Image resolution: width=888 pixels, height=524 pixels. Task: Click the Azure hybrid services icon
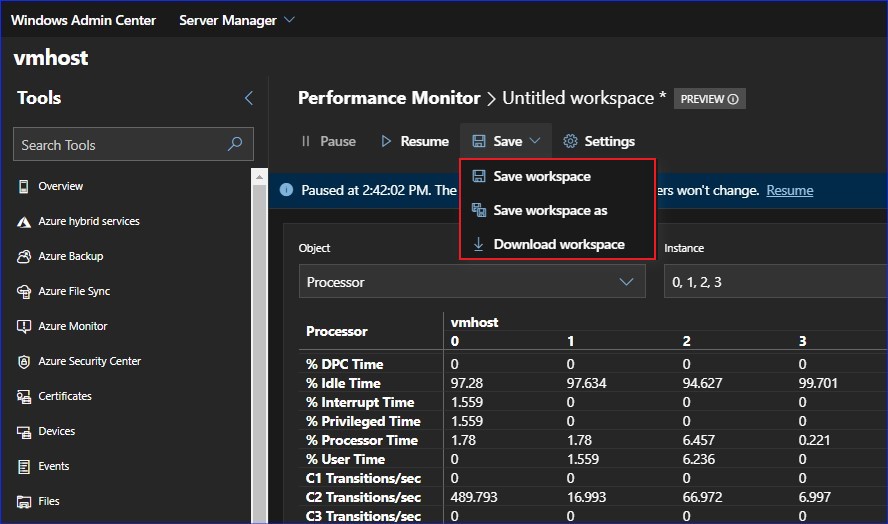[24, 222]
